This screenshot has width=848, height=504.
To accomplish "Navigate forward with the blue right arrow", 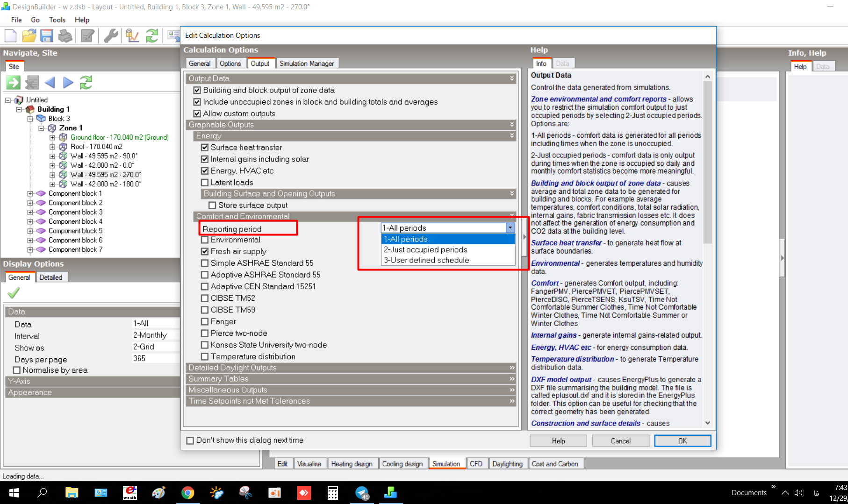I will point(68,83).
